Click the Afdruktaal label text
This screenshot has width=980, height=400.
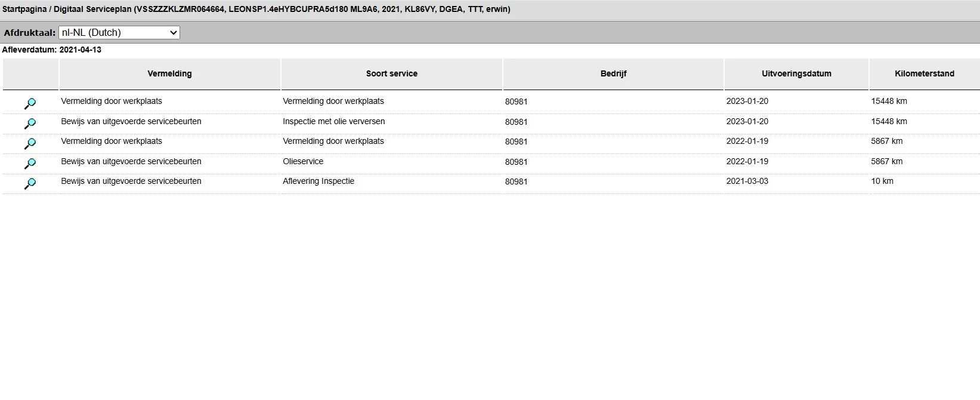coord(29,33)
